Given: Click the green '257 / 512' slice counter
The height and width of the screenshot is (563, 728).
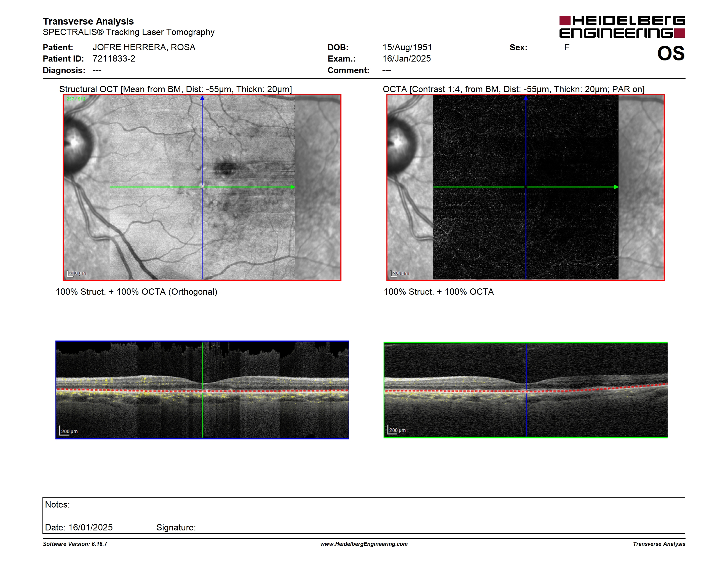Looking at the screenshot, I should pos(76,99).
